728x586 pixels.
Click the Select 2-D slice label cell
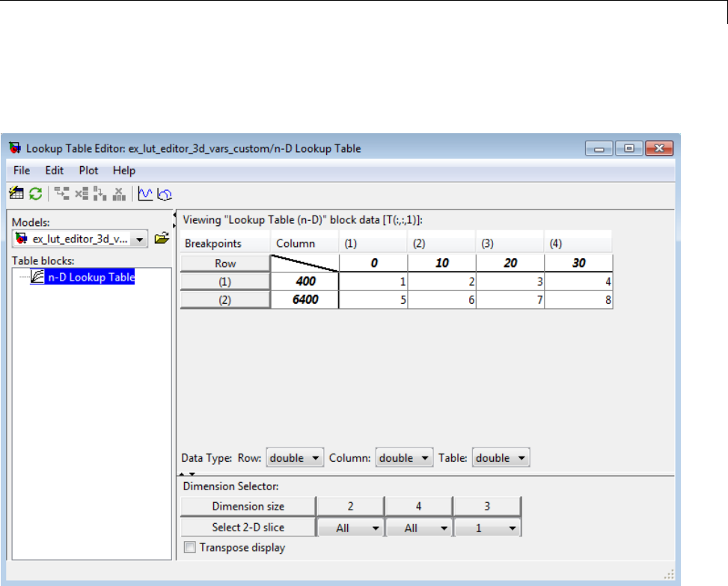(x=248, y=527)
